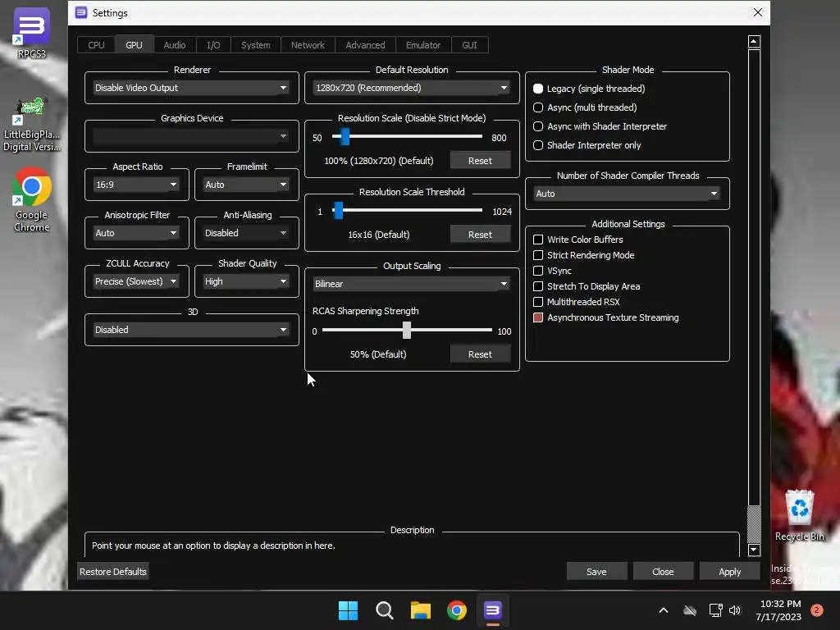Select the GPU tab
The image size is (840, 630).
134,45
